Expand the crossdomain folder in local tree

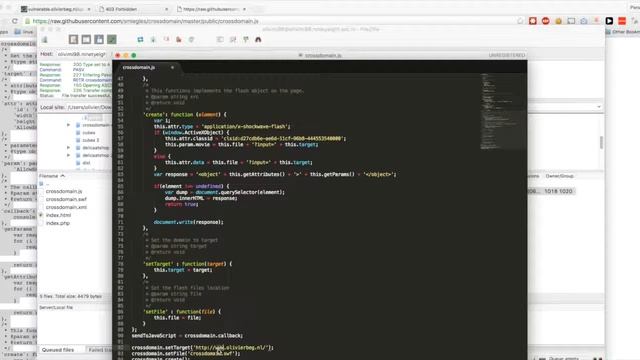[69, 125]
